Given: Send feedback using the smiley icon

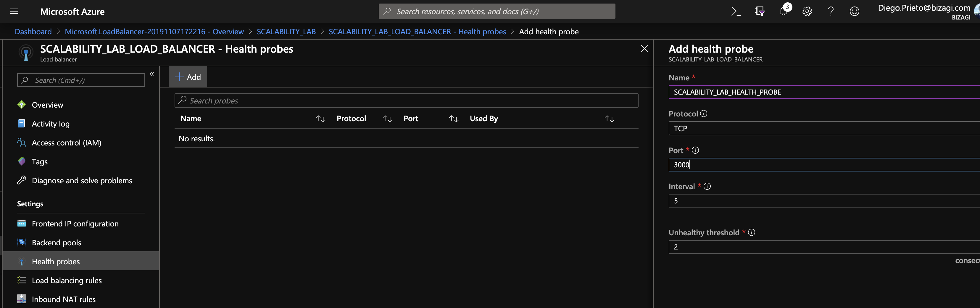Looking at the screenshot, I should click(x=855, y=12).
